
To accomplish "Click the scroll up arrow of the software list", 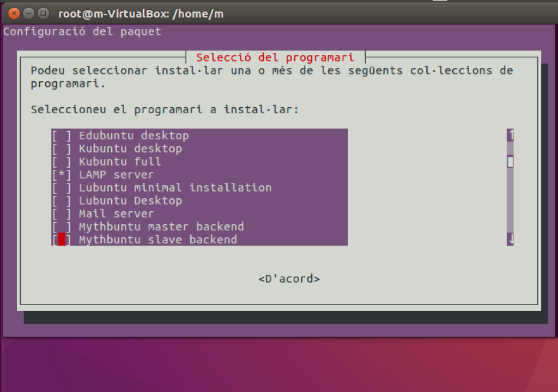I will point(510,135).
